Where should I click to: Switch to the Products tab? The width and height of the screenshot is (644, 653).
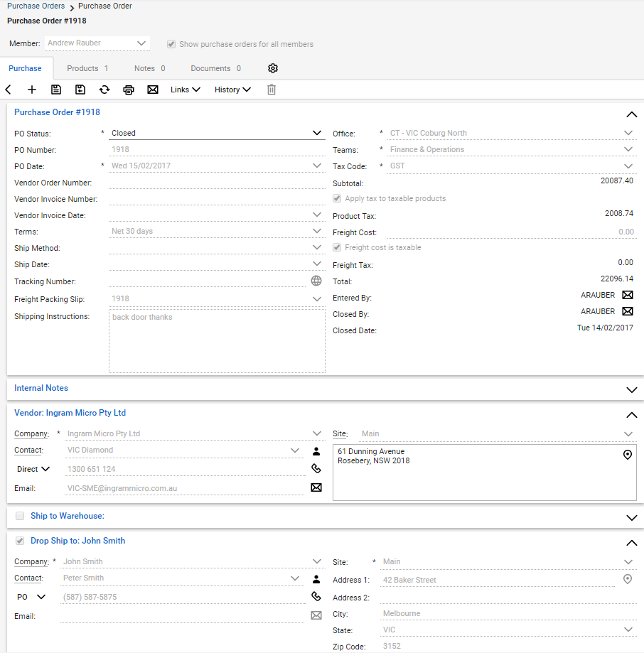87,68
